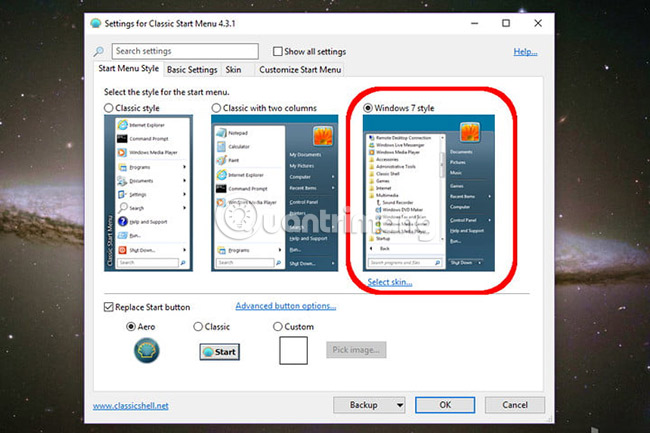
Task: Open Advanced button options link
Action: (x=286, y=306)
